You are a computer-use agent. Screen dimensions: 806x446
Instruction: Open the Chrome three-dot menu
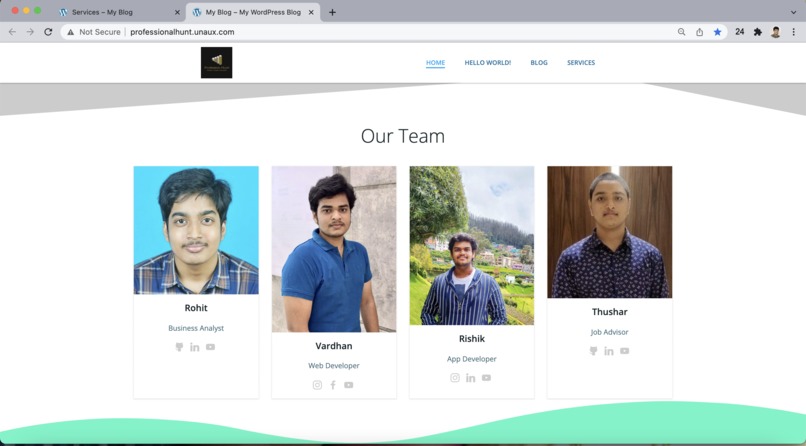(794, 32)
